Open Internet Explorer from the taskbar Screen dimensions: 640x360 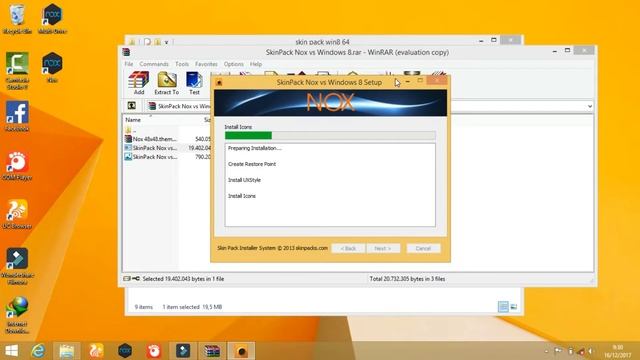38,351
